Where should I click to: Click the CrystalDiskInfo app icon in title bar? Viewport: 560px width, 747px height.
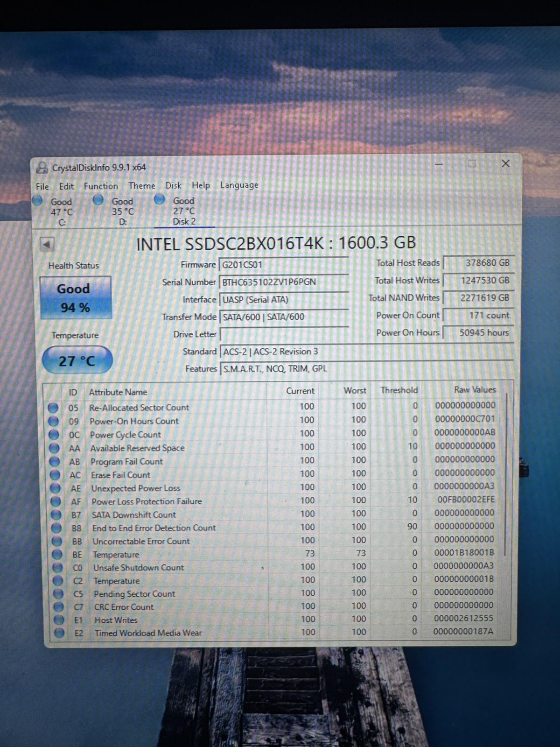click(42, 168)
